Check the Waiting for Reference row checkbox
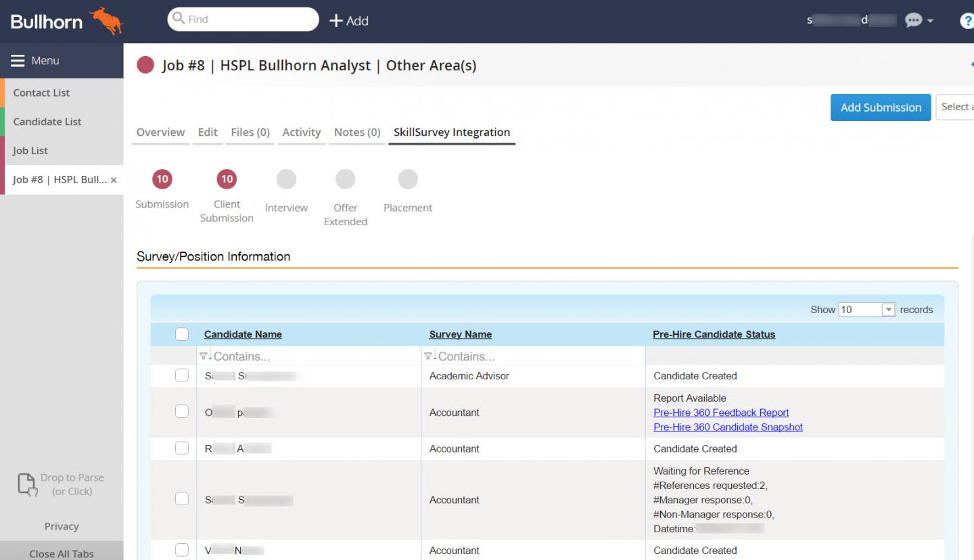The image size is (974, 560). point(181,499)
